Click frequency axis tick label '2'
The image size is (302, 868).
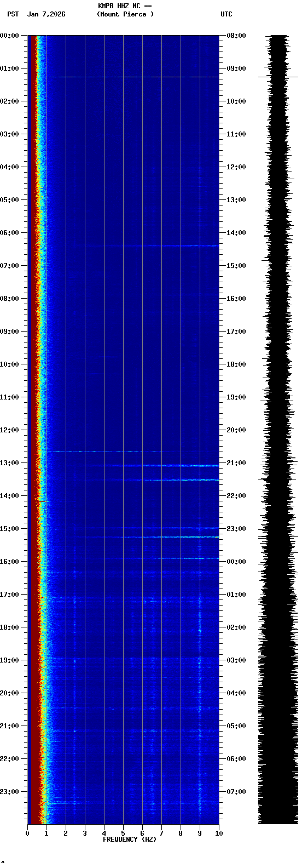66,833
